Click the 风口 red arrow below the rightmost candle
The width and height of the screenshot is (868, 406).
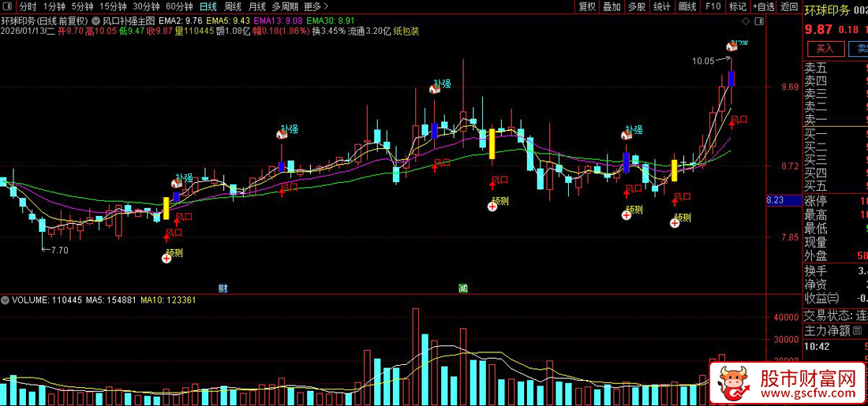pyautogui.click(x=731, y=123)
